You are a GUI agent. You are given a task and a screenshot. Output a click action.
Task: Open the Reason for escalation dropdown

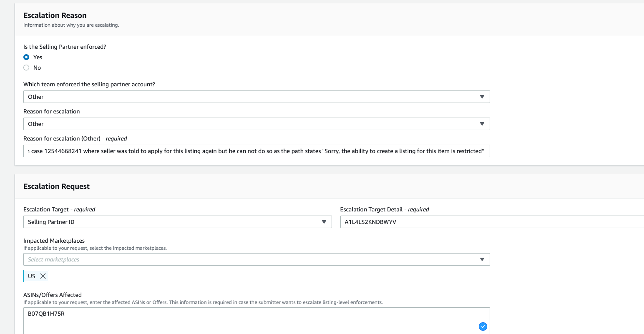coord(257,124)
